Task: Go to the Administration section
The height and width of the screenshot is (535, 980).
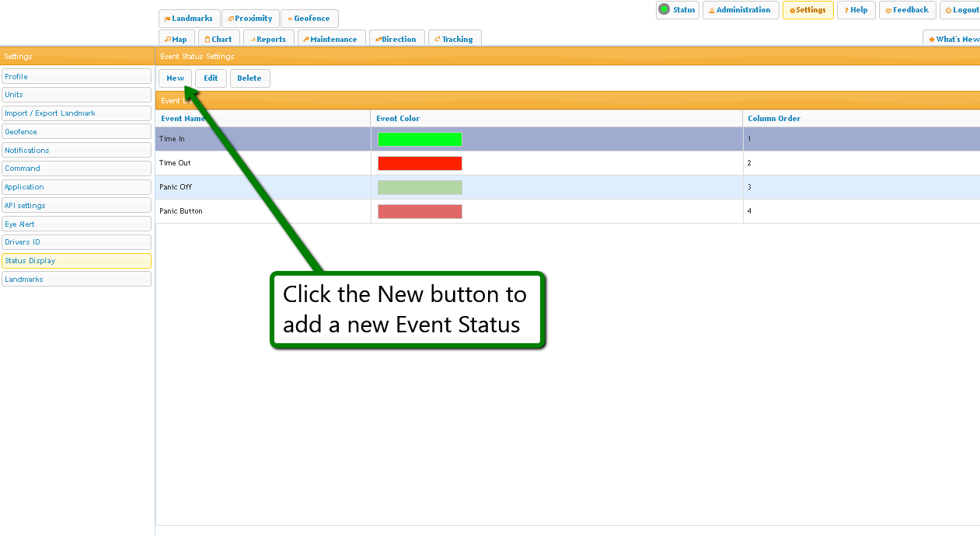Action: [x=740, y=10]
